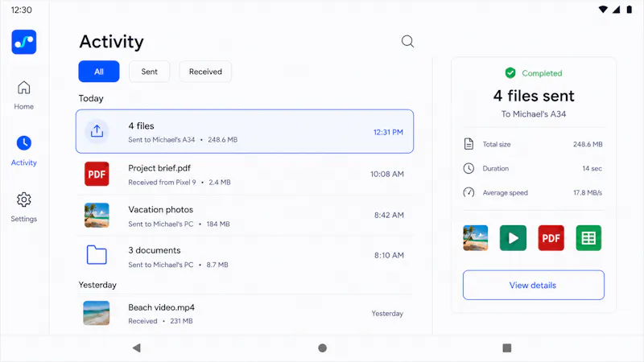Open the Beach video.mp4 entry title
This screenshot has height=362, width=644.
click(x=162, y=307)
